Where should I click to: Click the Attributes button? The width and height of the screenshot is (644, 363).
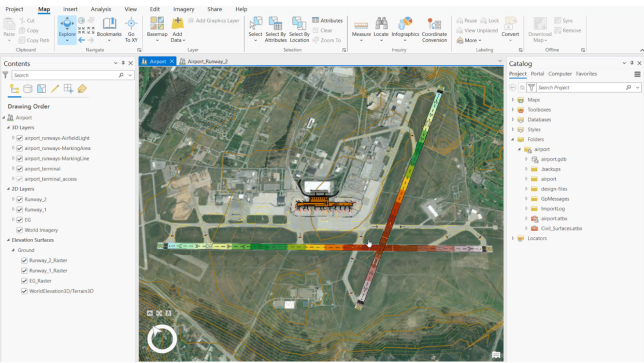pos(327,21)
